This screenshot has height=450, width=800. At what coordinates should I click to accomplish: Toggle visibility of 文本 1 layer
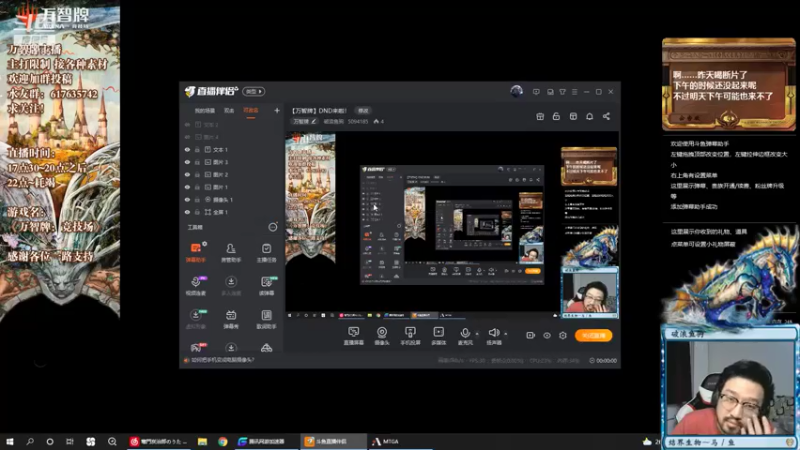pyautogui.click(x=187, y=149)
